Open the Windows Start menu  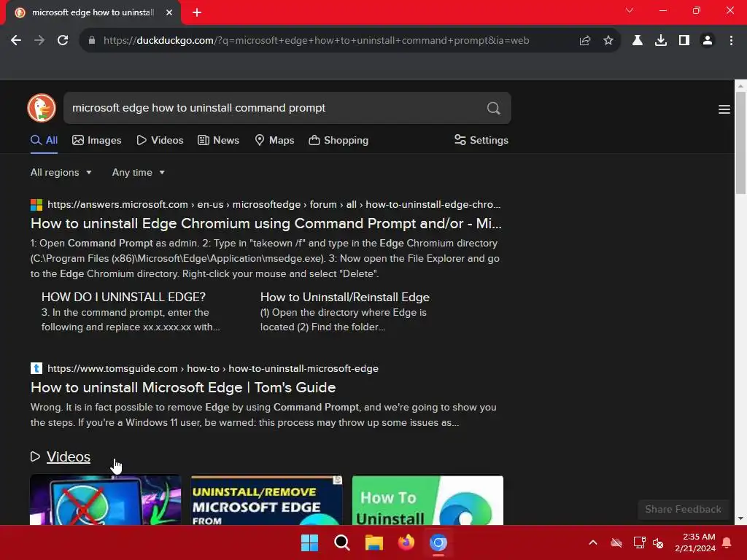point(309,542)
